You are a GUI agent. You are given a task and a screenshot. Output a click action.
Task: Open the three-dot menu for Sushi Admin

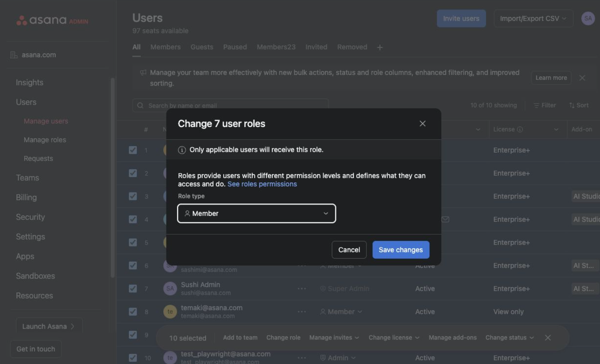[302, 289]
